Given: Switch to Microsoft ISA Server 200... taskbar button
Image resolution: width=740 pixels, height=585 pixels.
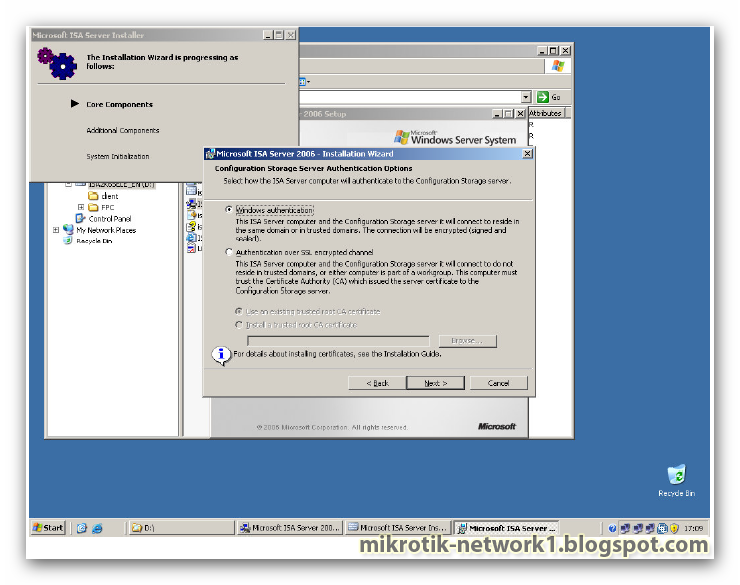Looking at the screenshot, I should point(289,528).
